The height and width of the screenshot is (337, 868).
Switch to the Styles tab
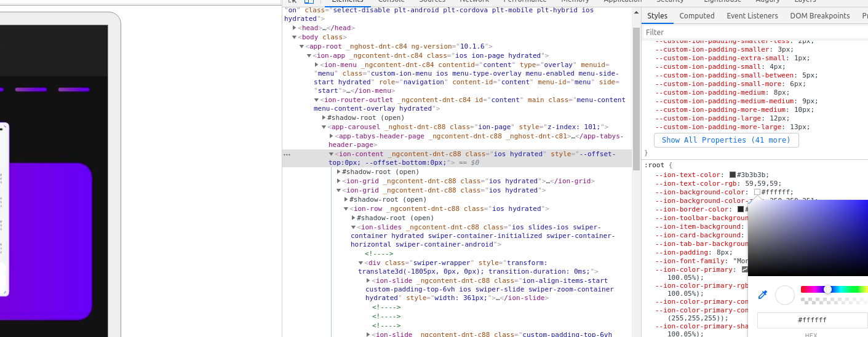click(657, 16)
